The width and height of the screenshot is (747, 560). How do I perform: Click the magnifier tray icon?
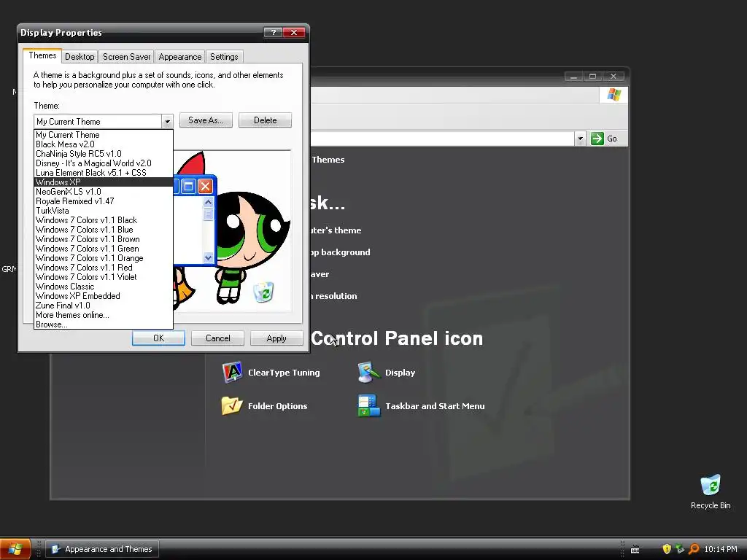694,549
